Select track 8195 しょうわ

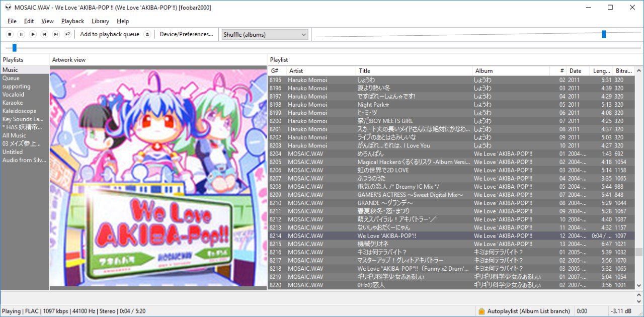[451, 80]
